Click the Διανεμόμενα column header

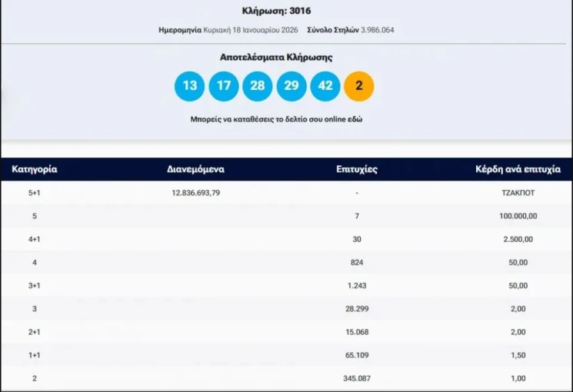pyautogui.click(x=195, y=169)
